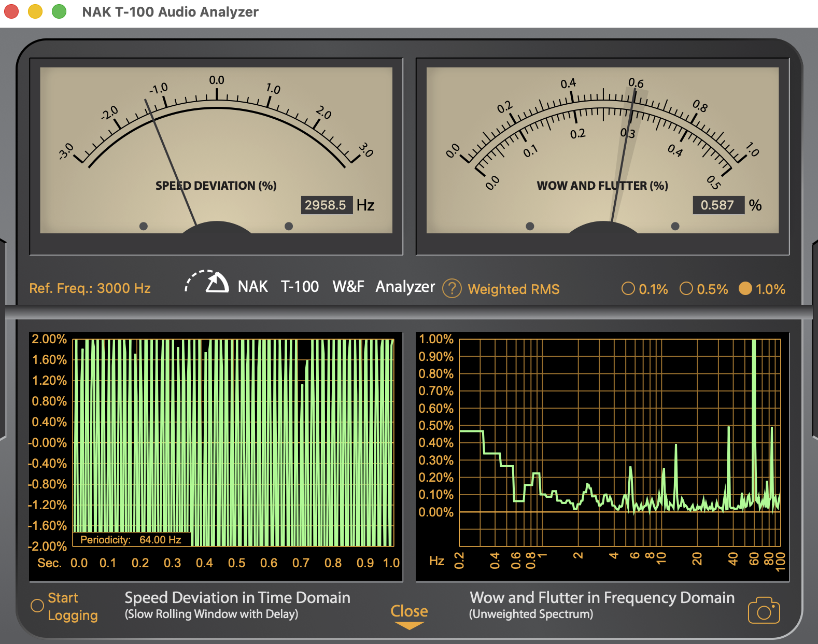Click the Ref. Freq. 3000 Hz label

point(90,288)
